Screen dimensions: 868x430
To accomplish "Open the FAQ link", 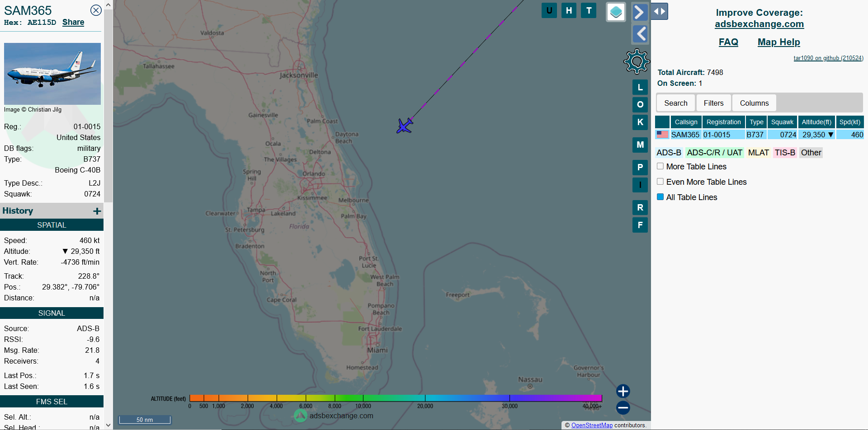I will click(x=728, y=42).
